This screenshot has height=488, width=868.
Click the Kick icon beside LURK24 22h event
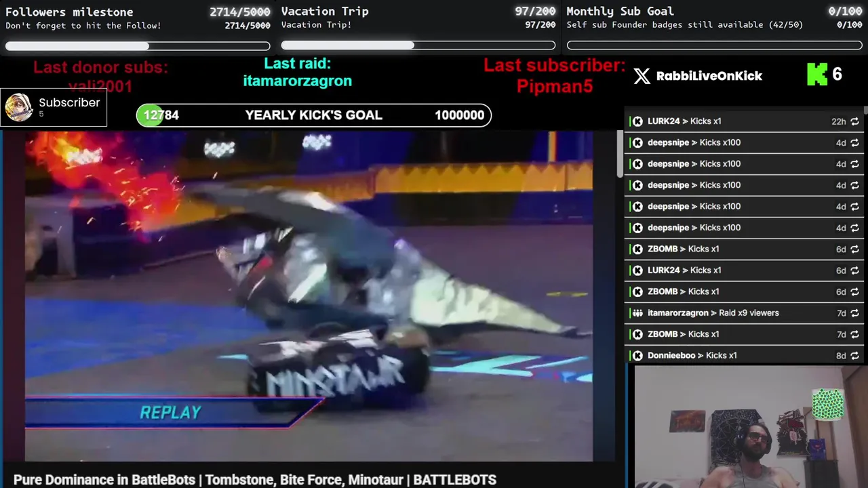pos(637,121)
